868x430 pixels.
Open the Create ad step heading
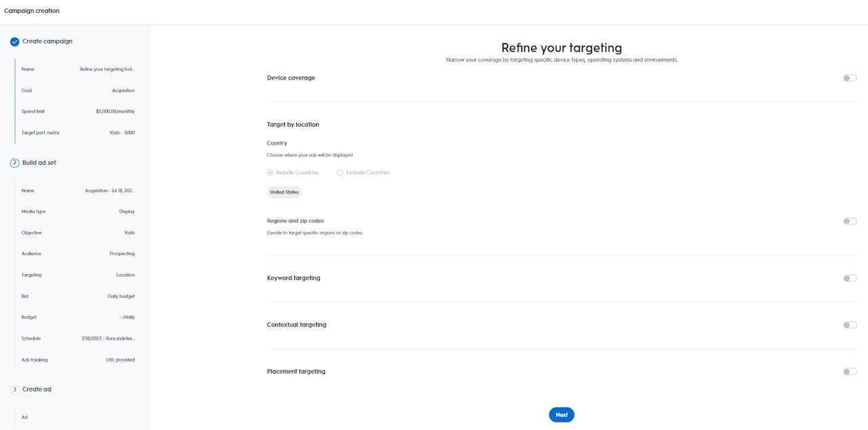point(37,389)
